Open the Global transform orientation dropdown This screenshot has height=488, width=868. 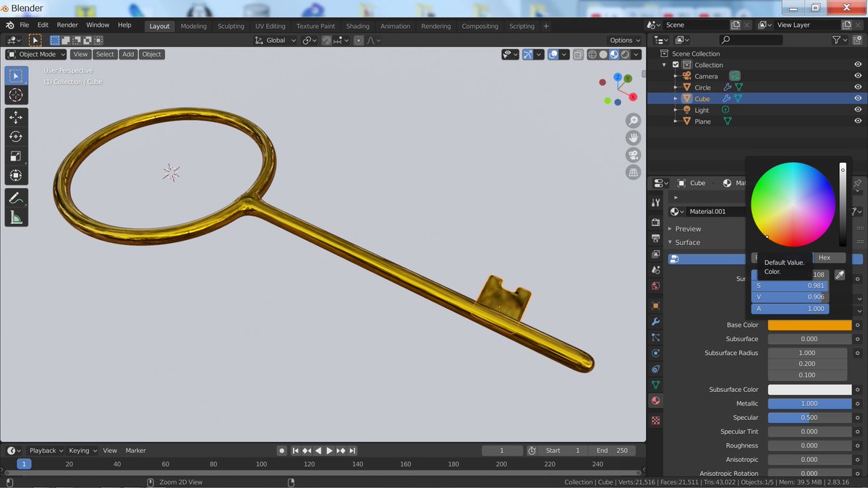(276, 40)
